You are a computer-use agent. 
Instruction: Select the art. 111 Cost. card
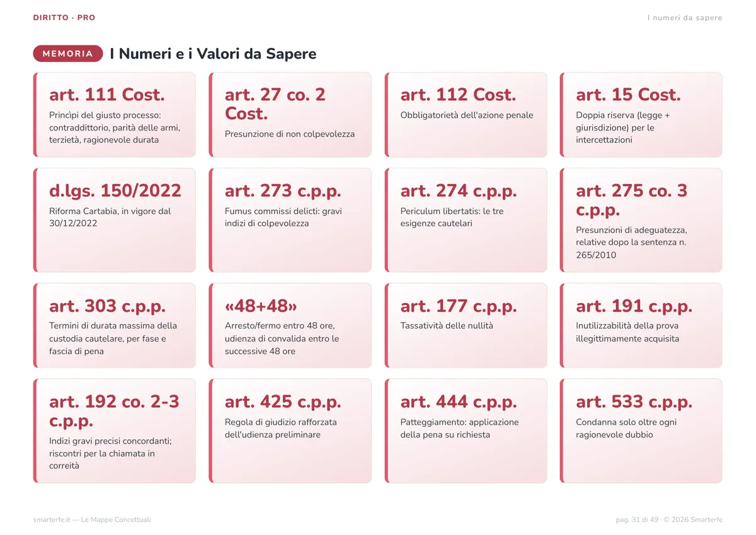(x=115, y=115)
